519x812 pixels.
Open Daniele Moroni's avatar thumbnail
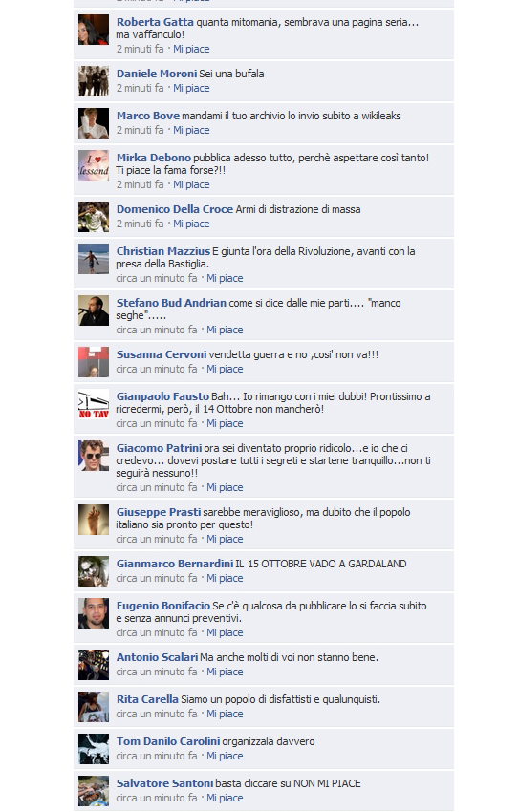(94, 81)
